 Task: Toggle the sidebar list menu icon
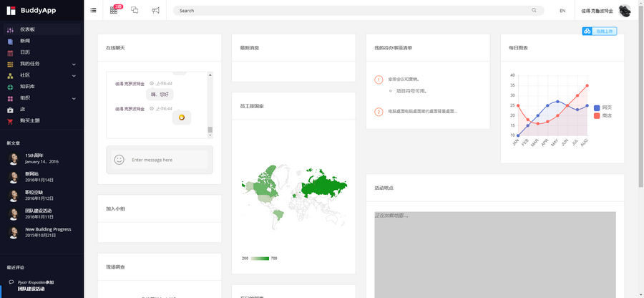93,10
